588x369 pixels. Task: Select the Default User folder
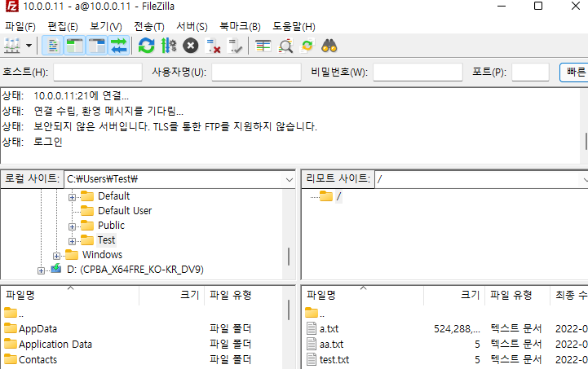(x=125, y=210)
